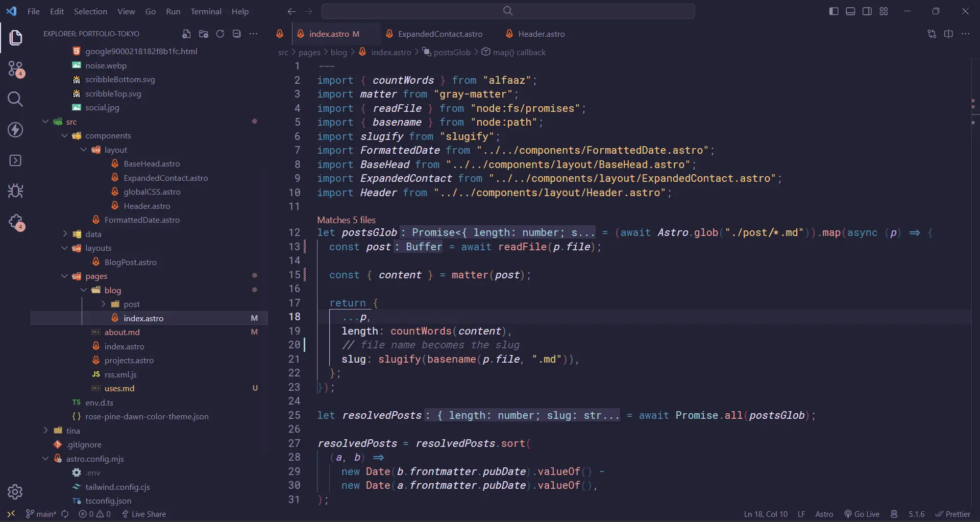Screen dimensions: 980x522
Task: Click the command center search field
Action: point(508,11)
